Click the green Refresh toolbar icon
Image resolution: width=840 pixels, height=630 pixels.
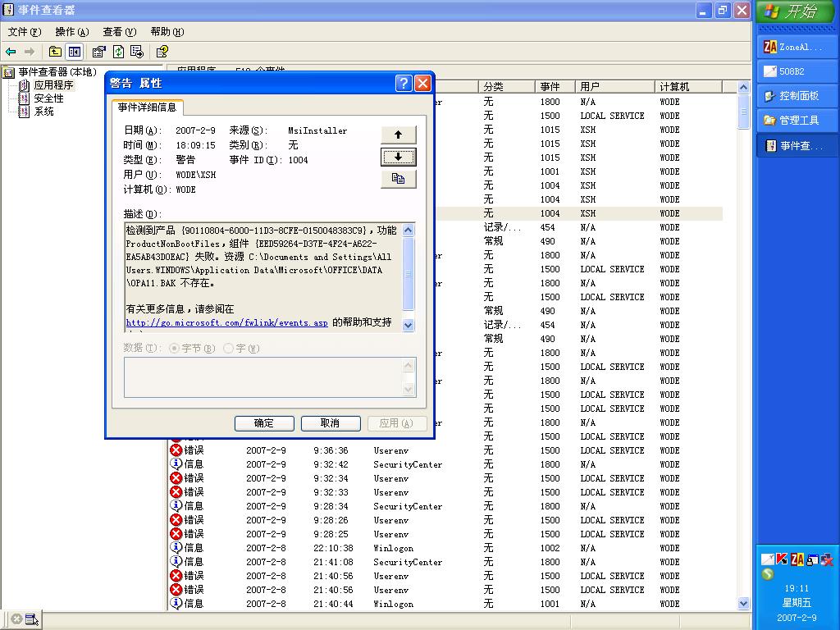pos(118,52)
